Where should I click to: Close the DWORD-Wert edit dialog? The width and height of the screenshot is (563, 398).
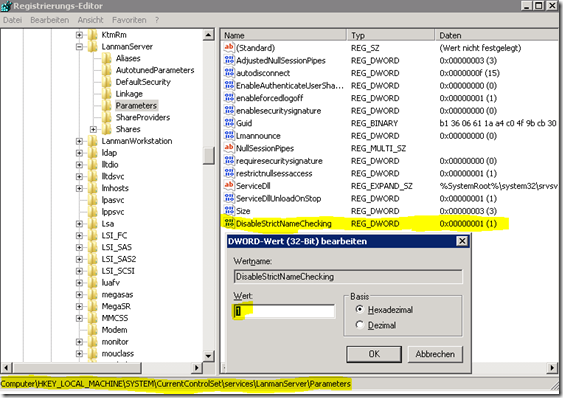(x=462, y=241)
